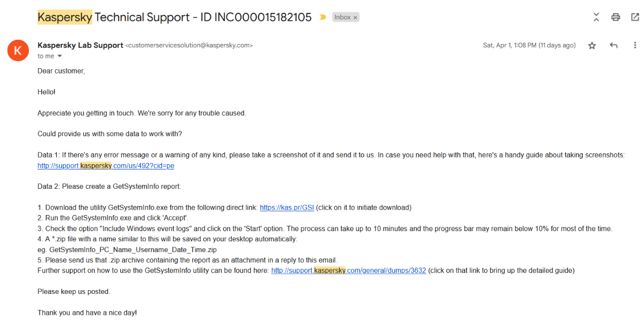Open the support.kaspersky.com/us/492 screenshot guide link
Screen dimensions: 644x325
(x=106, y=166)
